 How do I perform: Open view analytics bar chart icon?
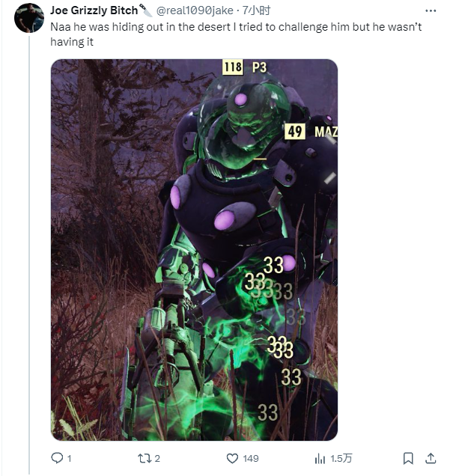pos(320,458)
